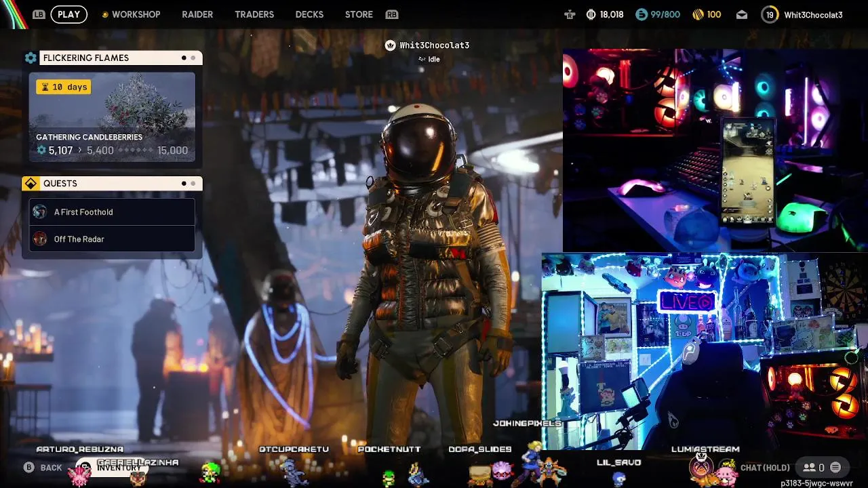Click the 100 raider token balance
This screenshot has height=488, width=868.
pyautogui.click(x=714, y=14)
